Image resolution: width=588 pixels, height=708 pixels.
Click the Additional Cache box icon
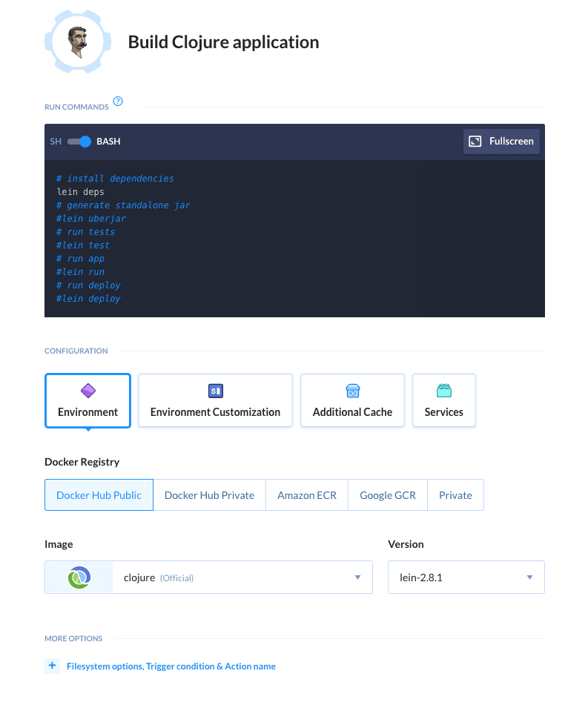click(x=352, y=391)
